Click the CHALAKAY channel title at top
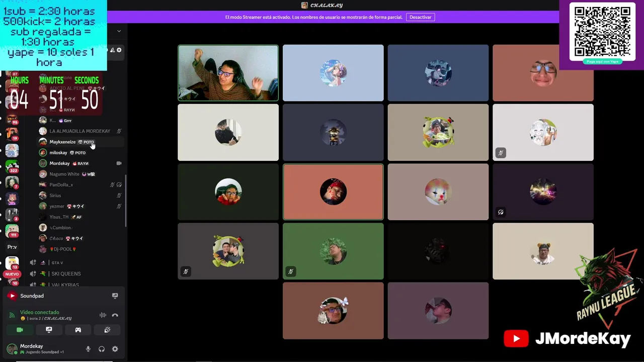644x362 pixels. (x=327, y=5)
